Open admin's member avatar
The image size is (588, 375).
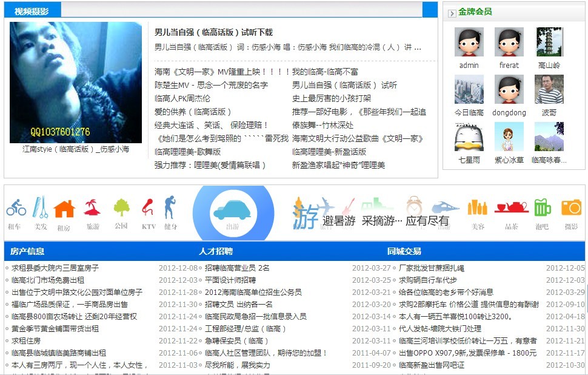point(469,42)
